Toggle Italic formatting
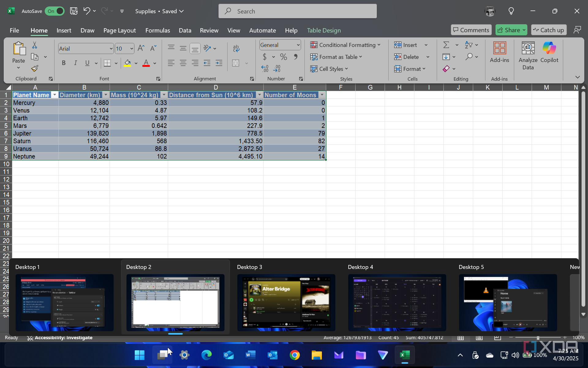588x368 pixels. pyautogui.click(x=75, y=63)
